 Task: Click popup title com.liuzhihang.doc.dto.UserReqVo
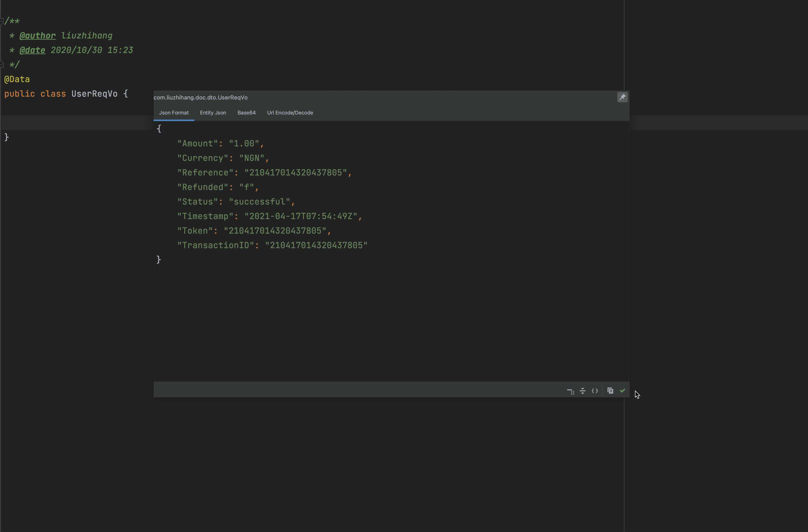pos(200,97)
